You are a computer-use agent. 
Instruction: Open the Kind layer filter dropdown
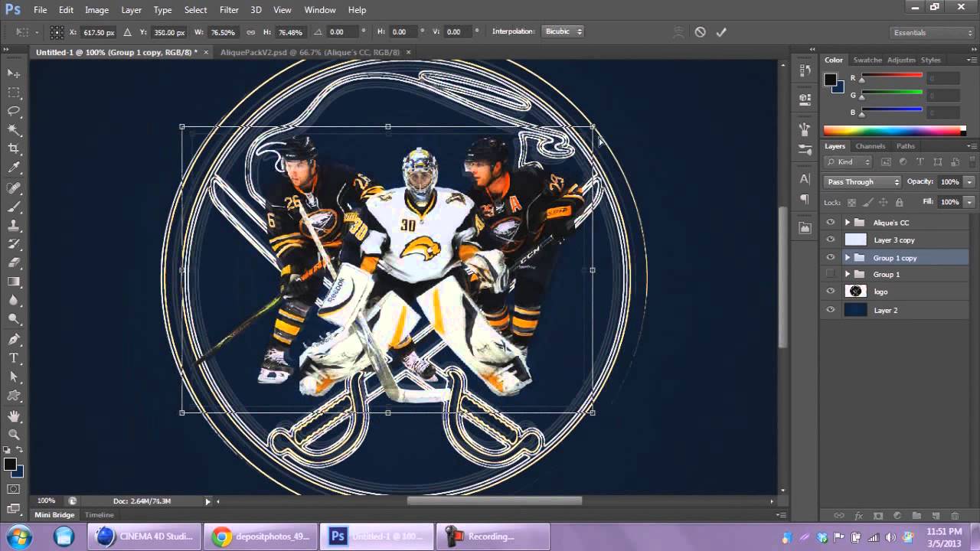coord(848,162)
